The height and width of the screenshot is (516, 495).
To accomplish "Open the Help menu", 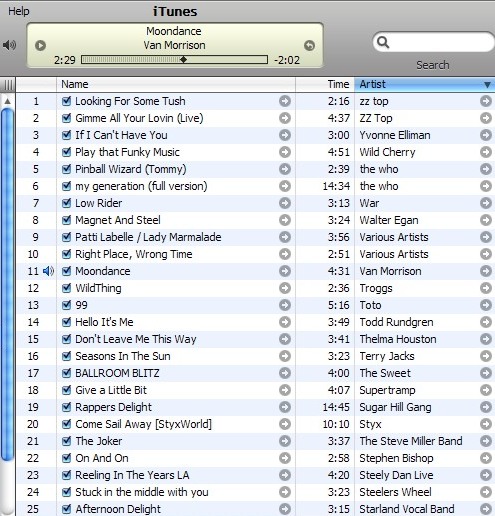I will click(x=19, y=11).
